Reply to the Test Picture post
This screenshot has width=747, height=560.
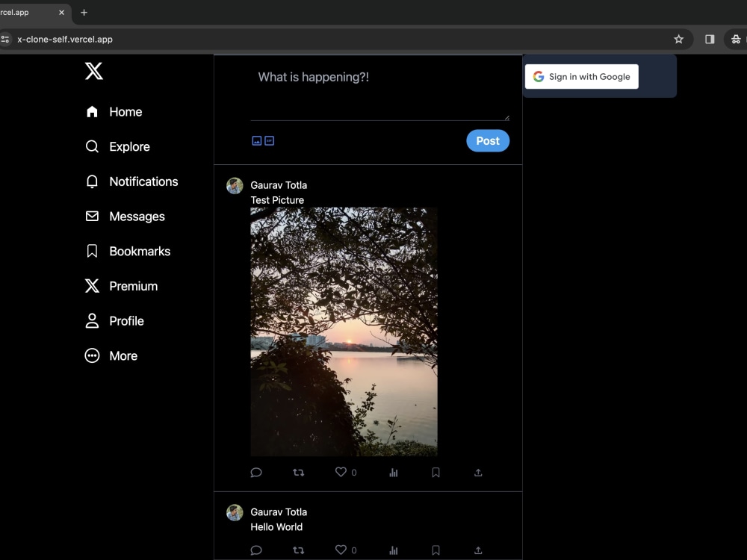point(256,473)
